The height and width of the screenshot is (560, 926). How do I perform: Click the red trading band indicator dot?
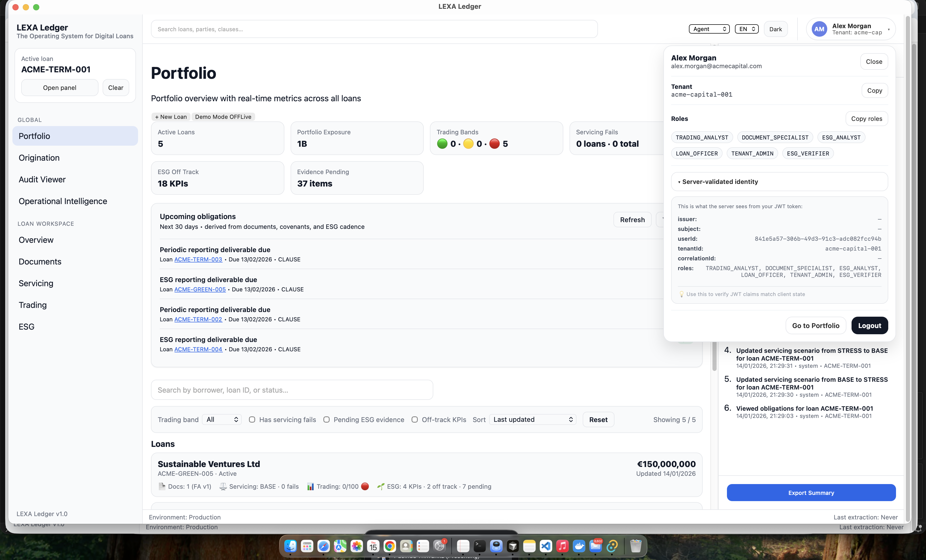coord(495,144)
